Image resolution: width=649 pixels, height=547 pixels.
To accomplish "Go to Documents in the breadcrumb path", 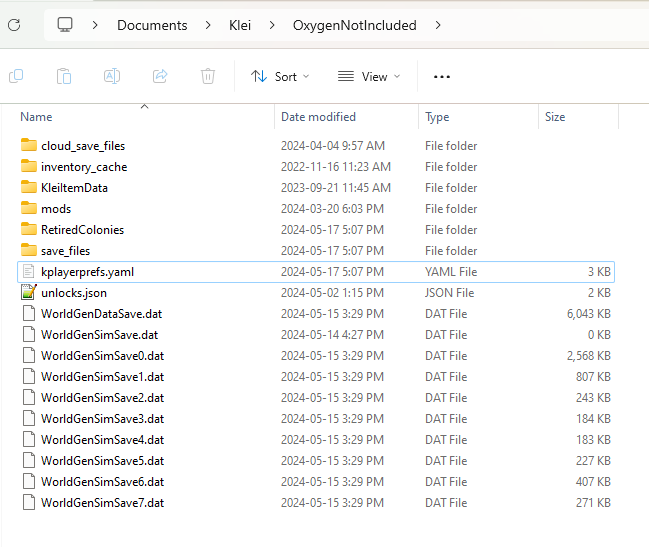I will [152, 25].
